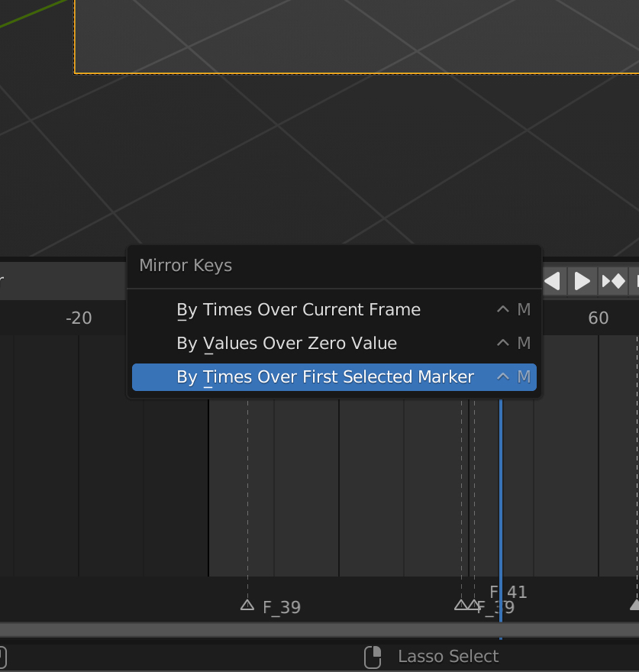Click frame 60 on the timeline ruler
The image size is (639, 672).
(x=599, y=318)
